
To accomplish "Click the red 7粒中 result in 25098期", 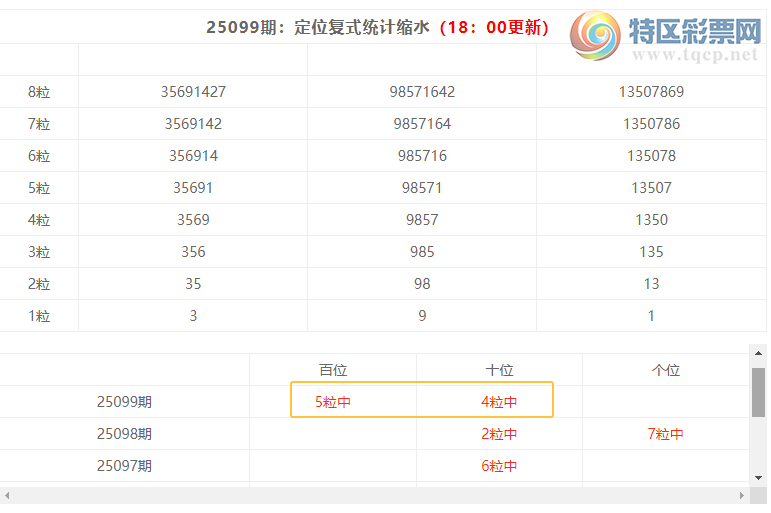I will pyautogui.click(x=665, y=434).
